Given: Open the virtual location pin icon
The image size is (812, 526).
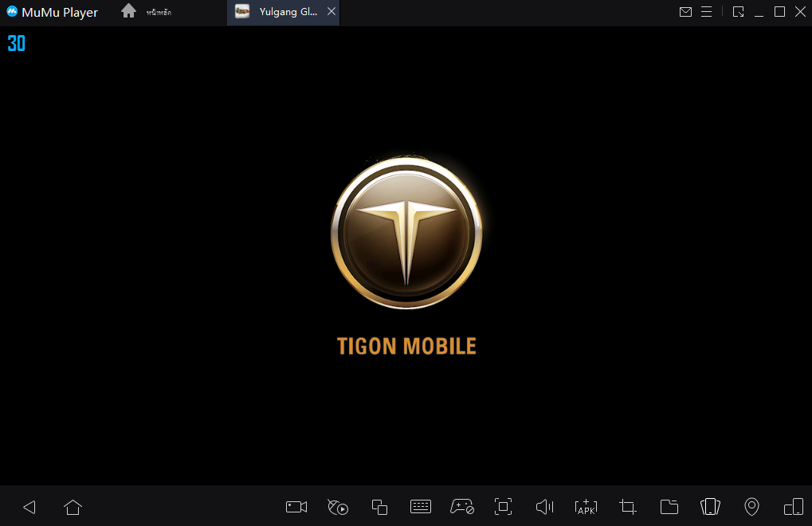Looking at the screenshot, I should 751,507.
